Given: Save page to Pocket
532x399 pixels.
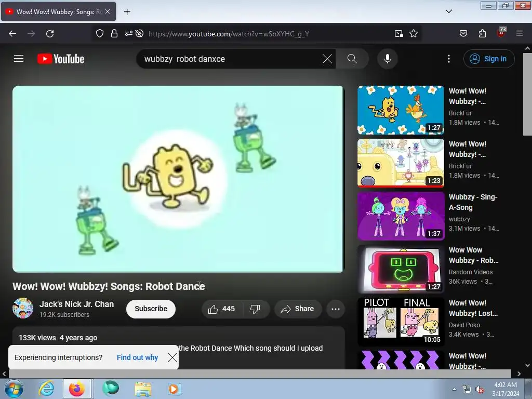Looking at the screenshot, I should point(463,33).
